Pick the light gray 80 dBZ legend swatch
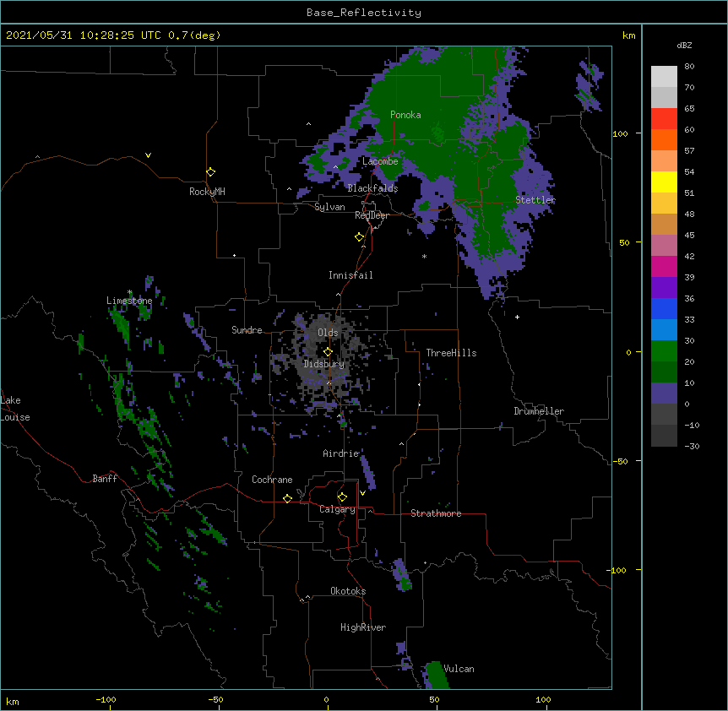This screenshot has height=711, width=728. point(664,77)
